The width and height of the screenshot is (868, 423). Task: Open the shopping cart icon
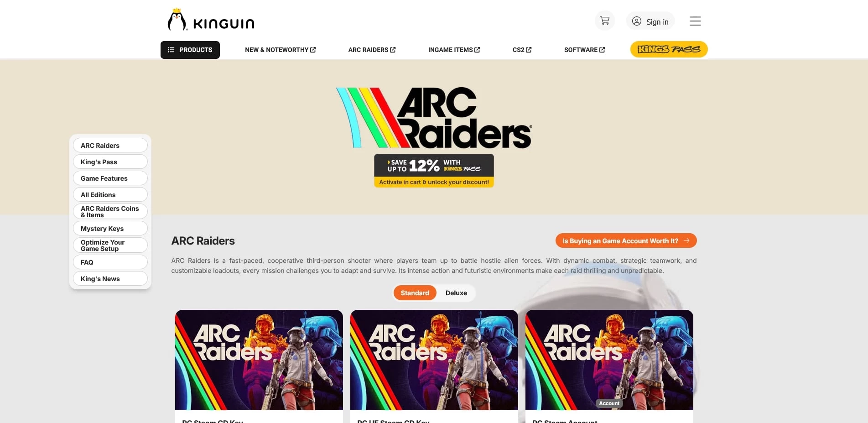coord(604,21)
